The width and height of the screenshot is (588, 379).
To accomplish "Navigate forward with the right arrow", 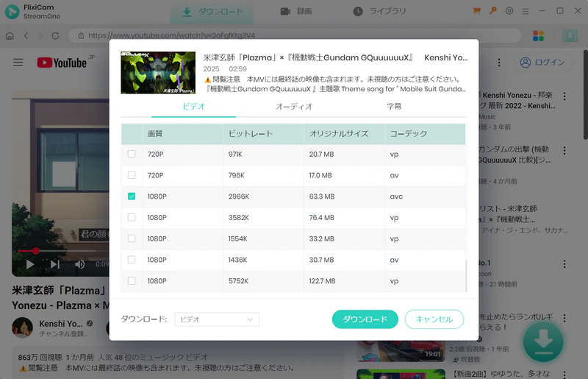I will (40, 35).
